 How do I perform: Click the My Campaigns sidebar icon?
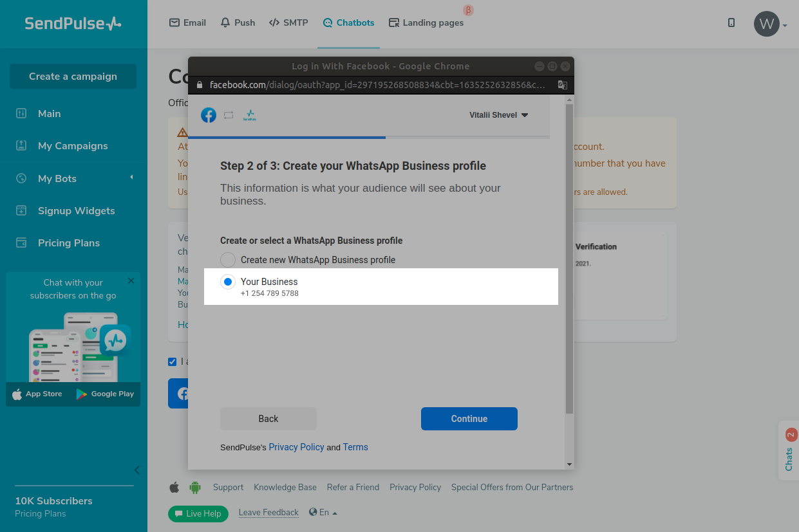[21, 145]
